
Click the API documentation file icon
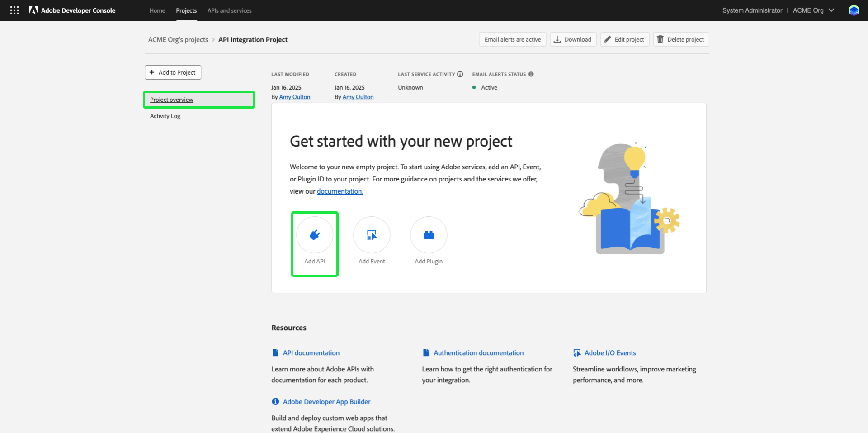[275, 353]
